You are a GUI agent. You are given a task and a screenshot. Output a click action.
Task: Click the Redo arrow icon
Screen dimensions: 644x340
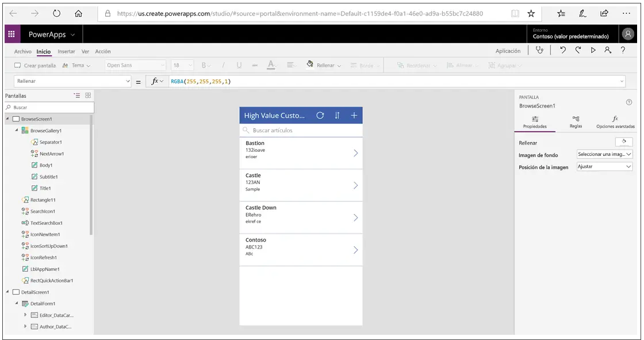click(578, 50)
